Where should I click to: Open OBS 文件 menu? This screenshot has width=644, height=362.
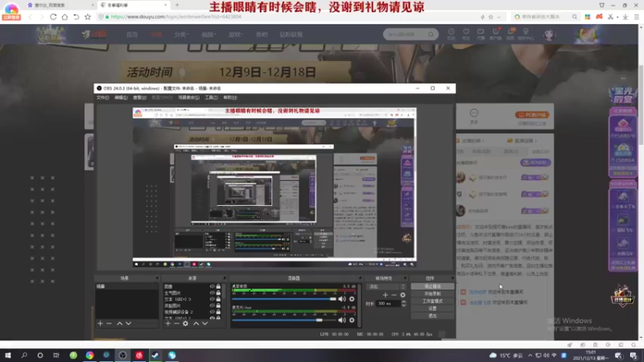pyautogui.click(x=103, y=97)
